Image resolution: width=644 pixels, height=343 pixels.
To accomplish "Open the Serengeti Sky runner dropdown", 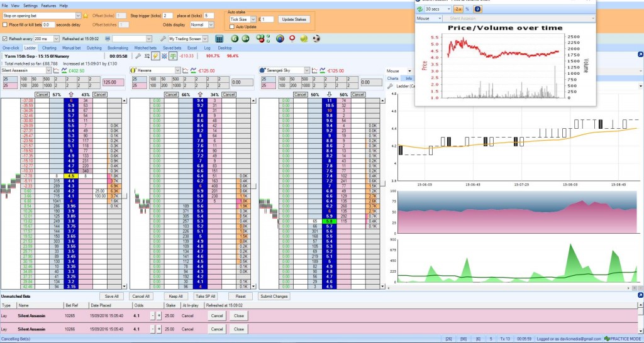I will pos(307,70).
